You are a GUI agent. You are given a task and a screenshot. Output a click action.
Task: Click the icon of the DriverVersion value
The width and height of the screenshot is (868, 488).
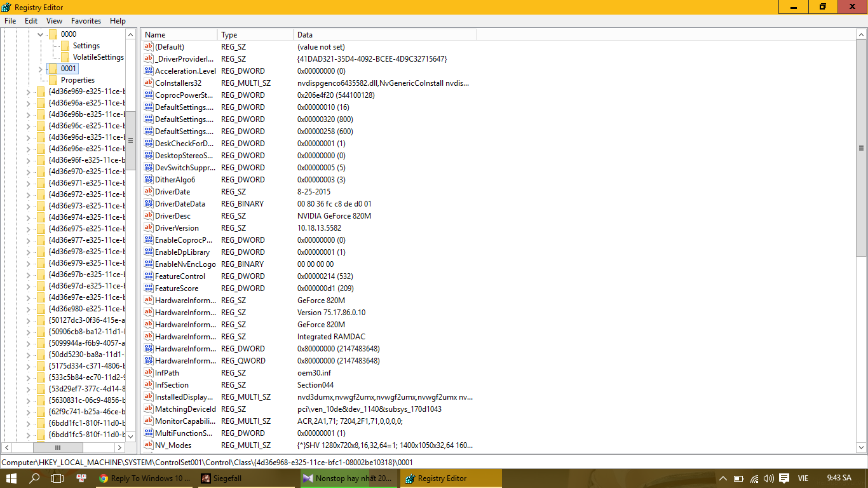click(149, 228)
